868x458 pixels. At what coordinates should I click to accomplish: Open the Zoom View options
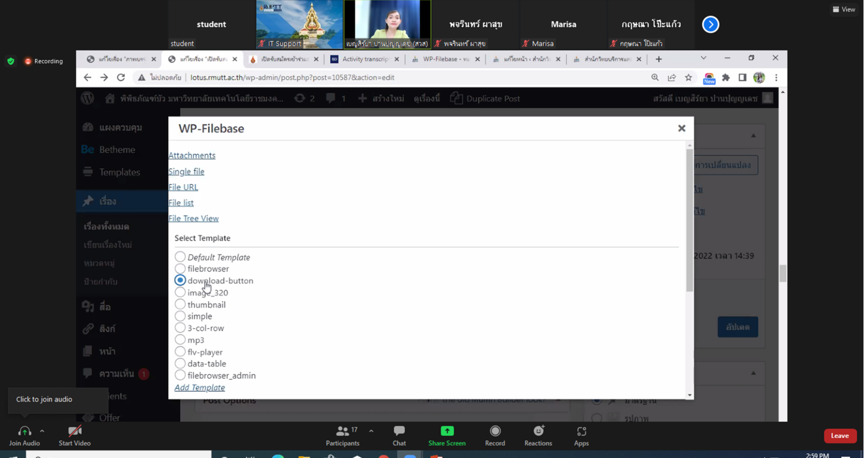coord(844,9)
